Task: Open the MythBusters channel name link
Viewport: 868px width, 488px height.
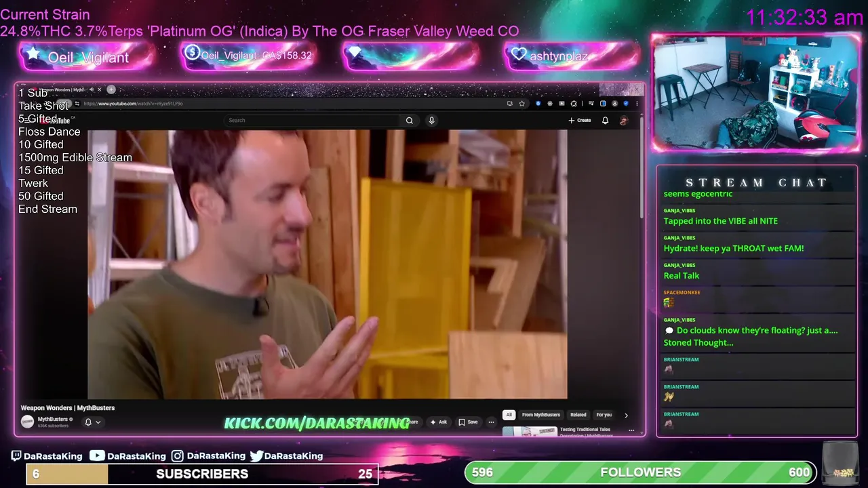Action: coord(53,419)
